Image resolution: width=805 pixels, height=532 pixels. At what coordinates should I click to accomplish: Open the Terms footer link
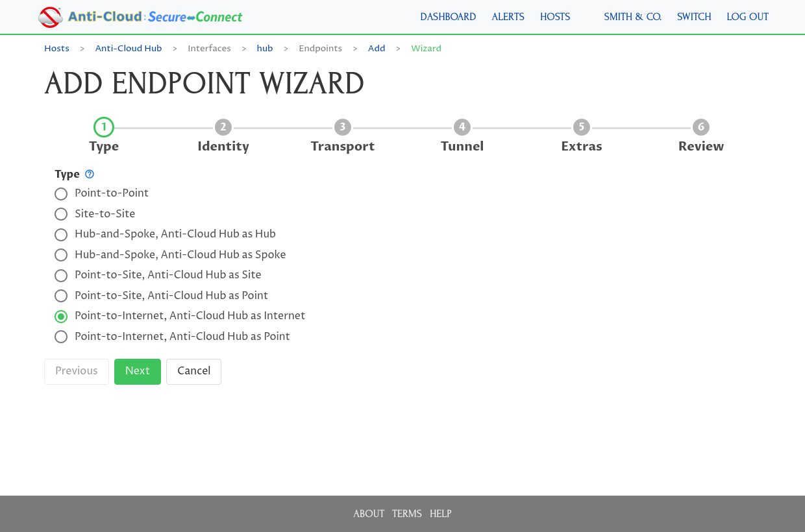tap(407, 514)
